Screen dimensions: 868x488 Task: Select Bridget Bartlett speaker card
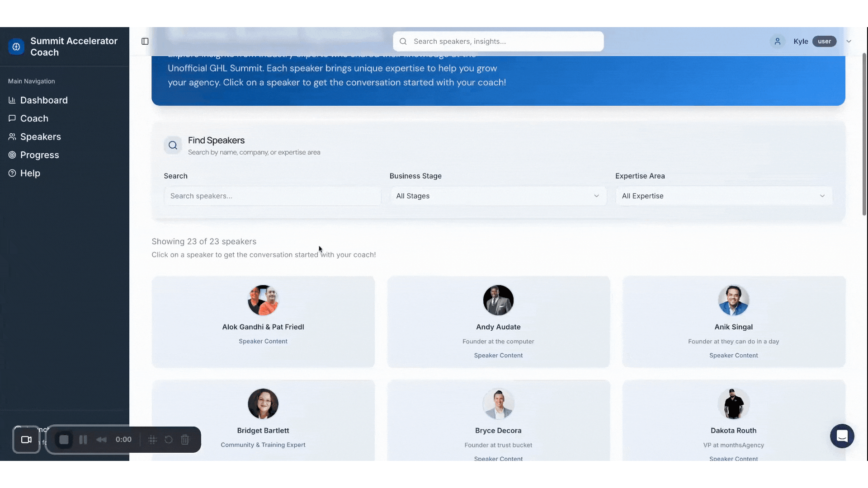[263, 420]
